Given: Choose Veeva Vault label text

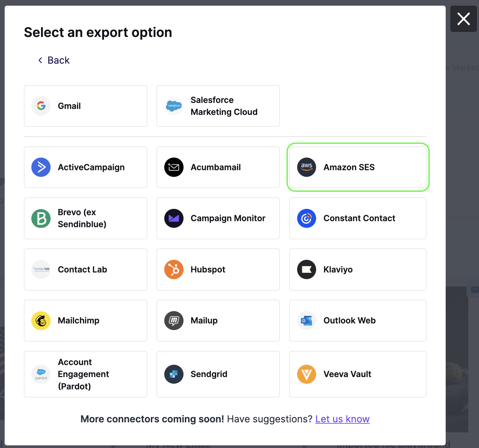Looking at the screenshot, I should (x=347, y=374).
